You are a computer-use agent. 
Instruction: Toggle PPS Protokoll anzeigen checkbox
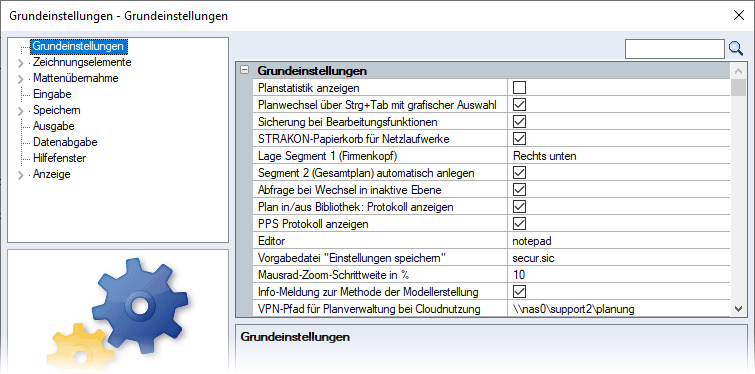click(519, 223)
